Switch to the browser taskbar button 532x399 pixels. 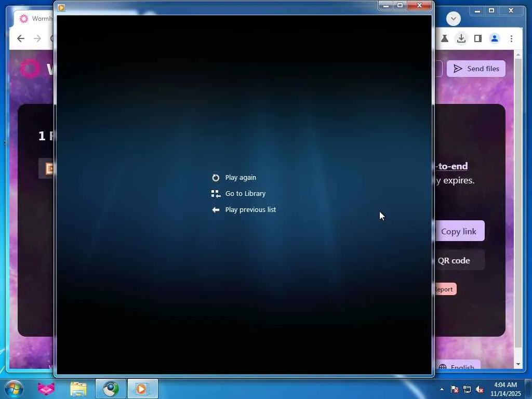(111, 389)
